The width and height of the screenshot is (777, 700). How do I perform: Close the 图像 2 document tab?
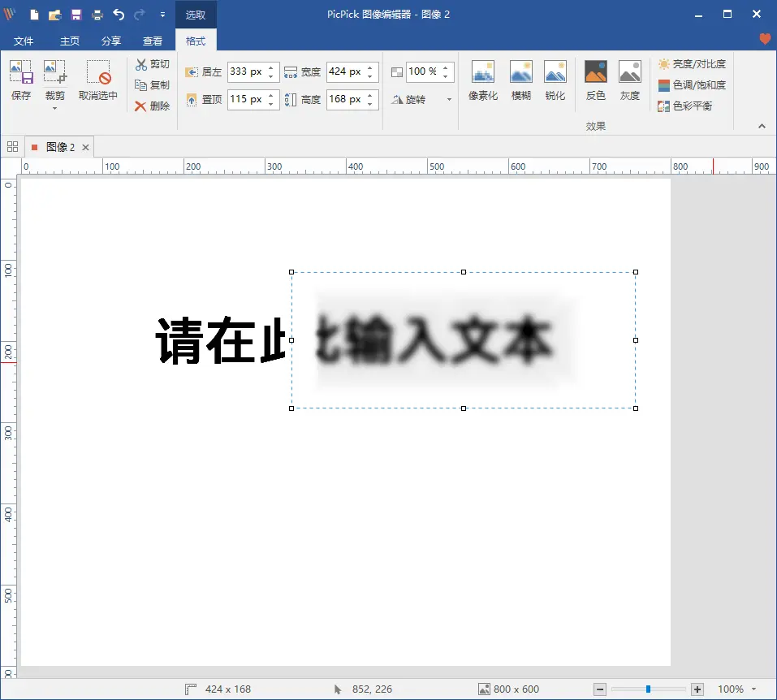85,147
